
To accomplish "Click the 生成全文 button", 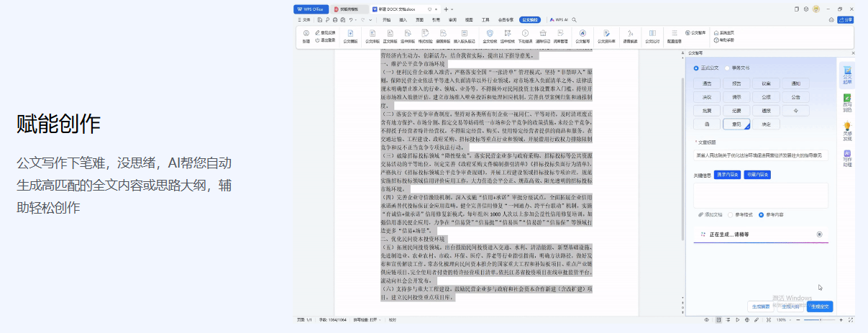I will 820,306.
